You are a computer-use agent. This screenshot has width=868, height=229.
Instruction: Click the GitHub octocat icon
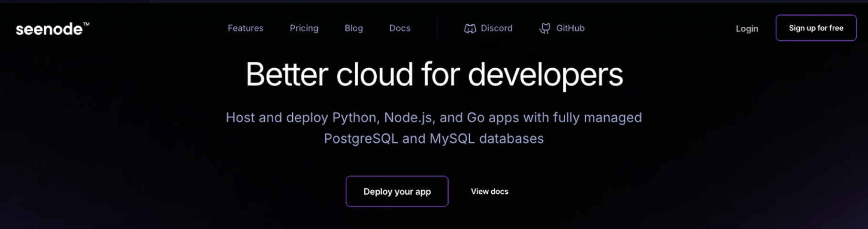[545, 29]
